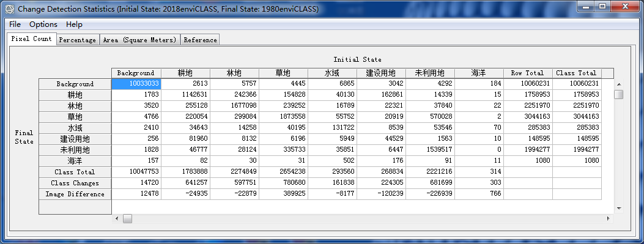The image size is (644, 244).
Task: Select the 海洋 column header
Action: click(478, 73)
